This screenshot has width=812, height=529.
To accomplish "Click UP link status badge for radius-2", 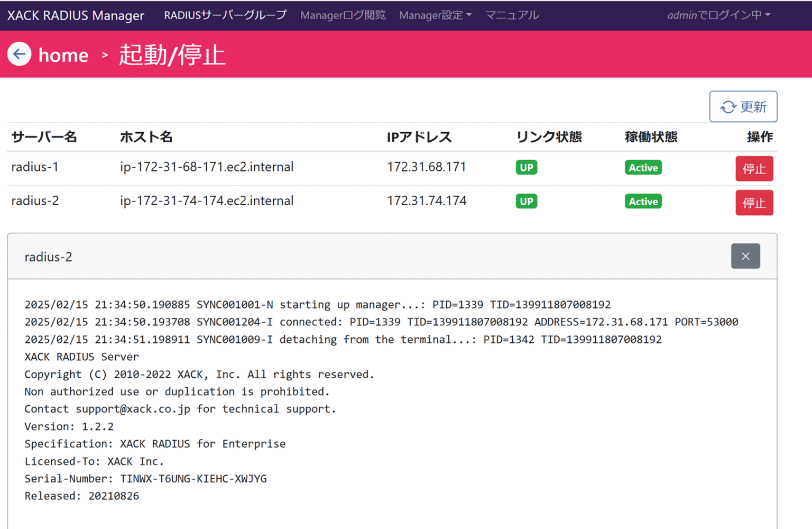I will [526, 202].
